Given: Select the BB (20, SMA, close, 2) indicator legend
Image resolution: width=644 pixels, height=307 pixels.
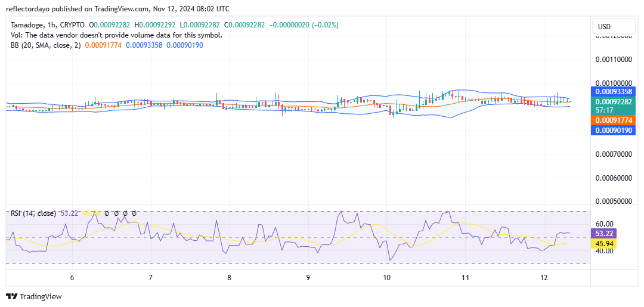Looking at the screenshot, I should coord(47,45).
